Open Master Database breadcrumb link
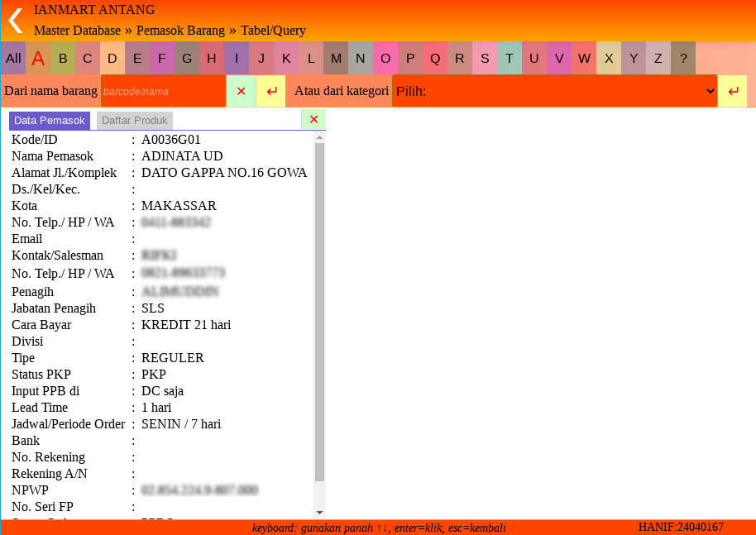756x535 pixels. [x=77, y=31]
